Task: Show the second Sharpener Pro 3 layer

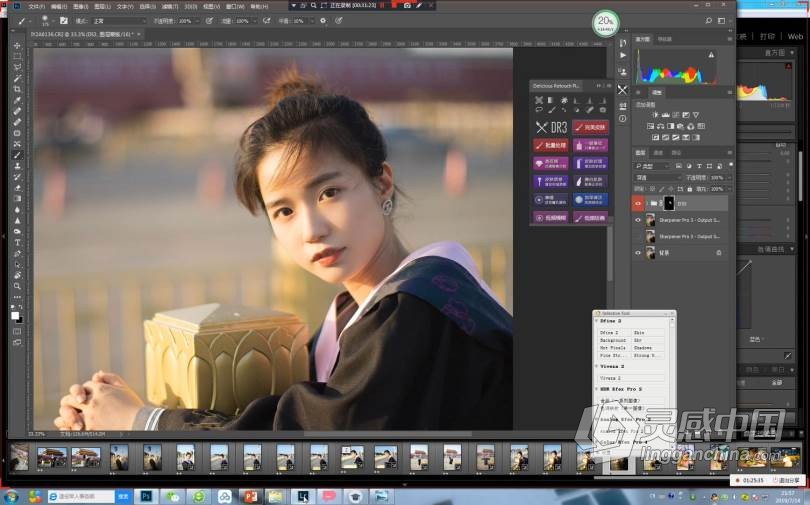Action: (x=638, y=236)
